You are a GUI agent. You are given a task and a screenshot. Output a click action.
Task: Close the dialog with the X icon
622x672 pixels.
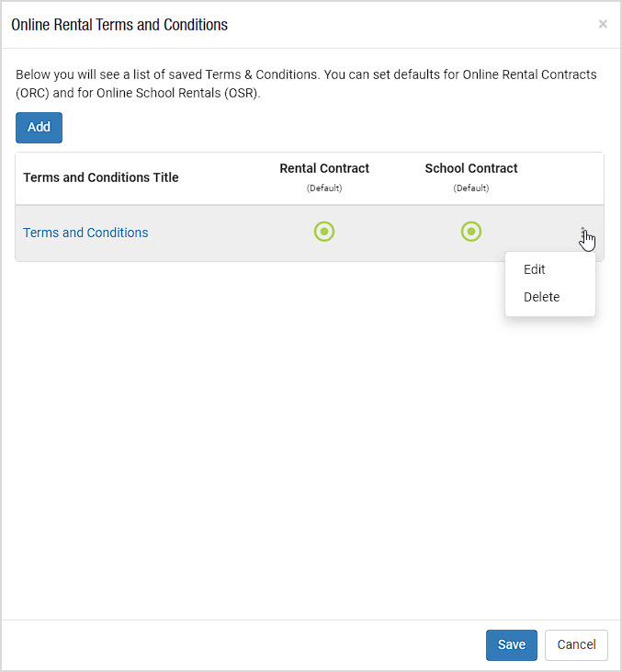[603, 24]
